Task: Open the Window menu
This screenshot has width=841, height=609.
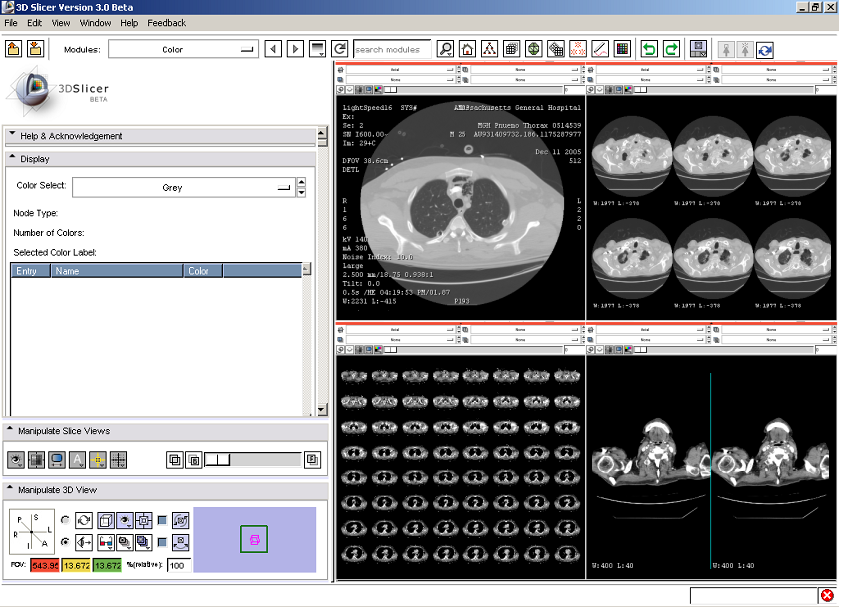Action: pos(95,23)
